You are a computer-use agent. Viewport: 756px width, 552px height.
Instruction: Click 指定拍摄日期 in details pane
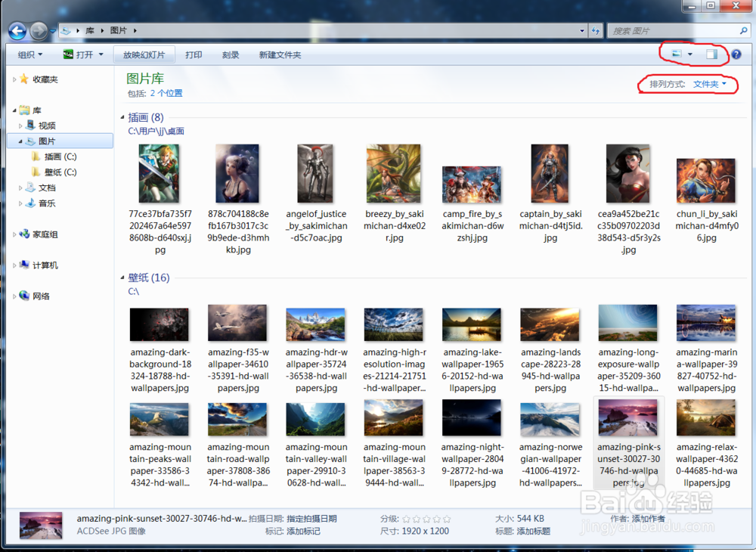(312, 519)
